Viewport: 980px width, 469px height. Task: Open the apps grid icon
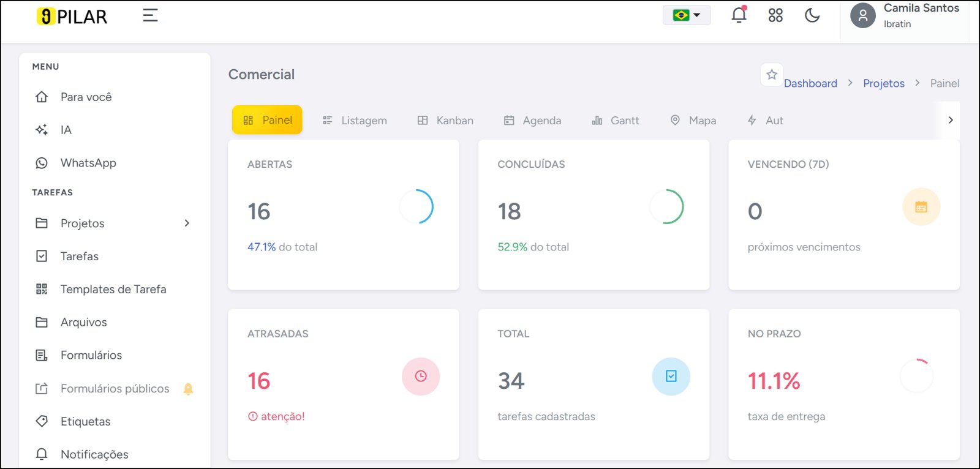pyautogui.click(x=775, y=15)
